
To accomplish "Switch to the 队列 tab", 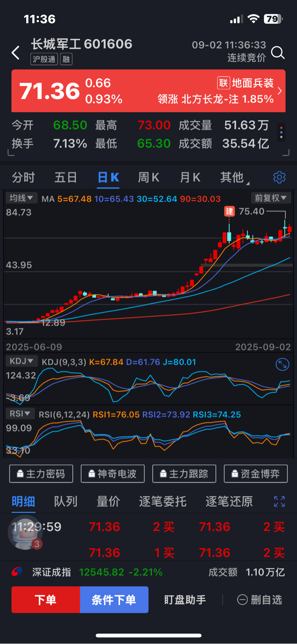I will coord(66,501).
